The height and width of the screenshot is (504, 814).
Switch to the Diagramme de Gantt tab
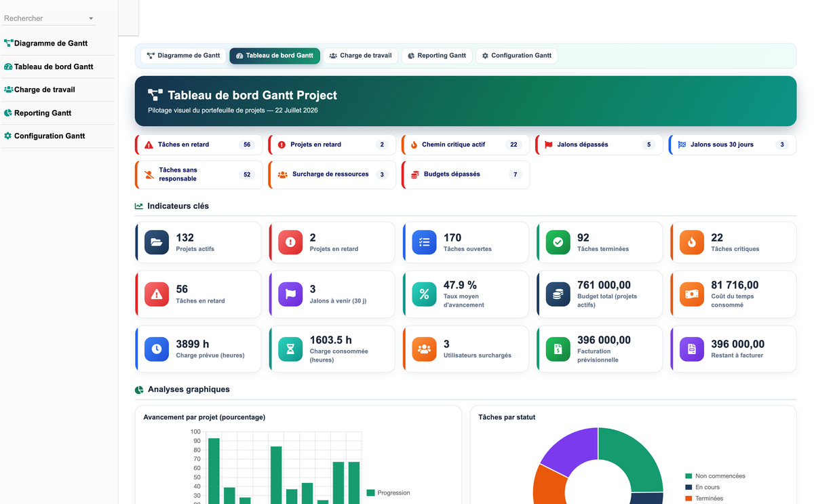[x=183, y=56]
